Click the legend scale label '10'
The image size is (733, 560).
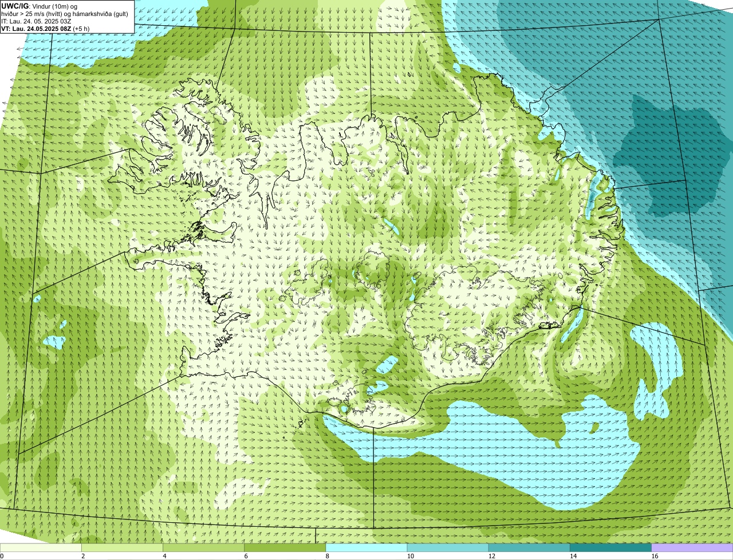click(x=411, y=556)
